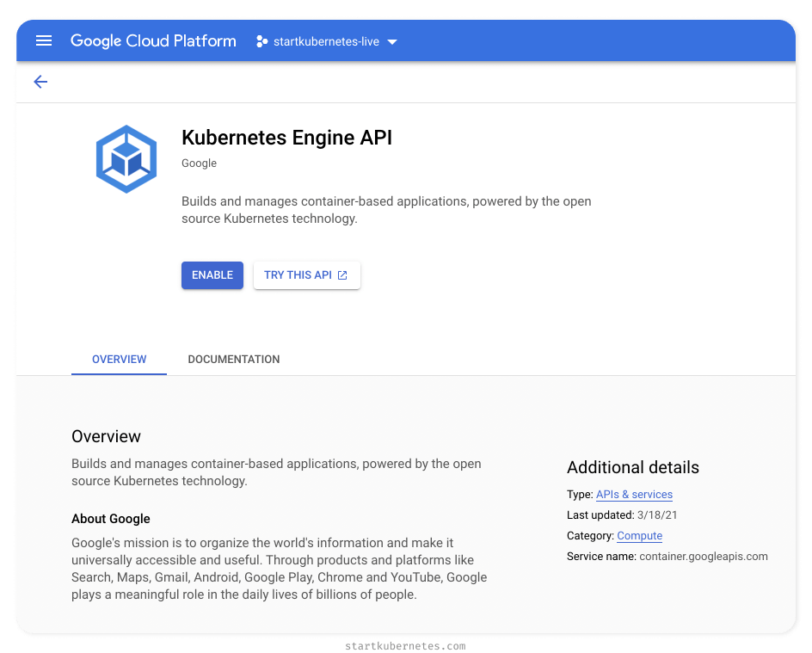This screenshot has width=812, height=653.
Task: Click the Kubernetes Engine API title
Action: [x=286, y=138]
